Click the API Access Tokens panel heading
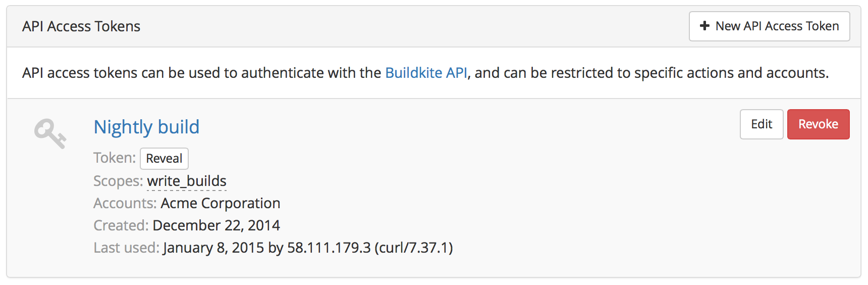Viewport: 868px width, 285px height. pyautogui.click(x=81, y=26)
